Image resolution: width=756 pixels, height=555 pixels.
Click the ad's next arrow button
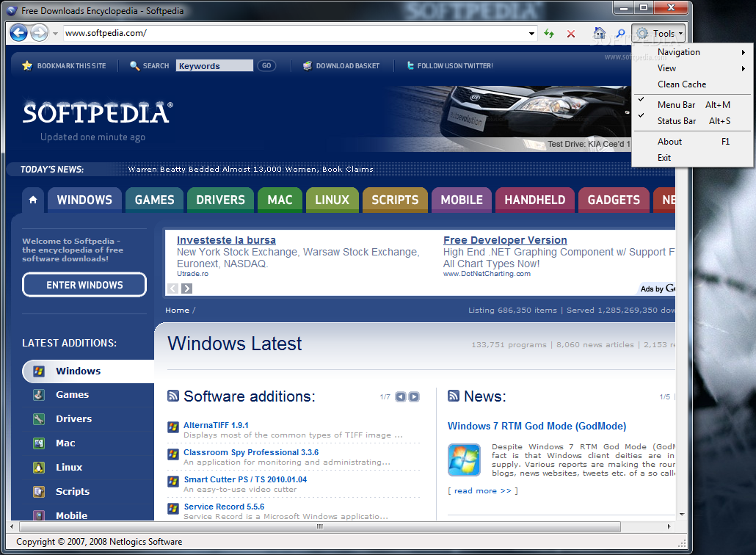pos(187,289)
